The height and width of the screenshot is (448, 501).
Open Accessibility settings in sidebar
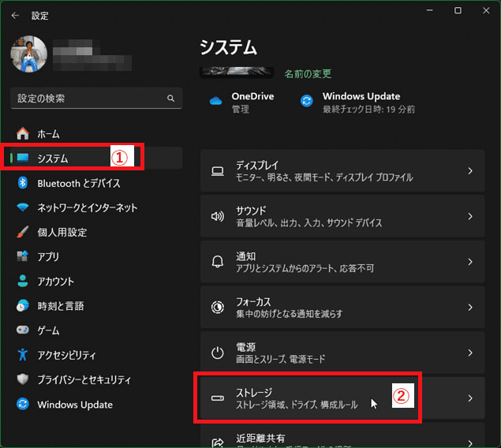pyautogui.click(x=66, y=355)
